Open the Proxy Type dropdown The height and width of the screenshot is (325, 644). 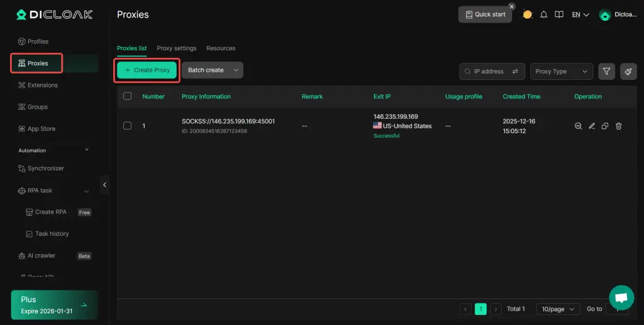click(x=562, y=72)
